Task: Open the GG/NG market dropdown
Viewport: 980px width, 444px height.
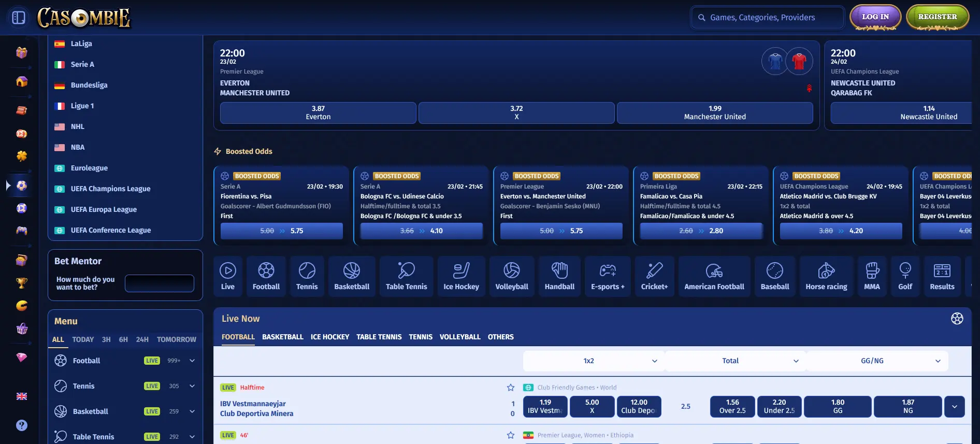Action: click(877, 361)
